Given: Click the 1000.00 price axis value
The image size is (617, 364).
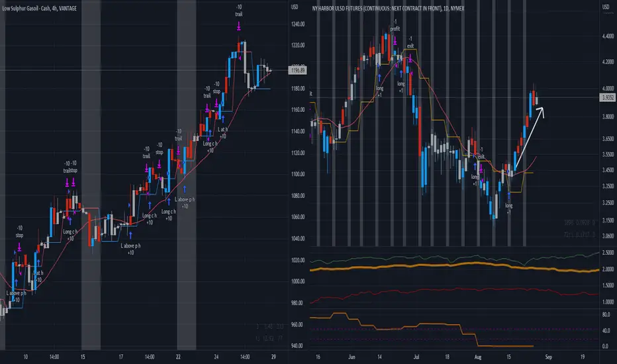Looking at the screenshot, I should 298,281.
